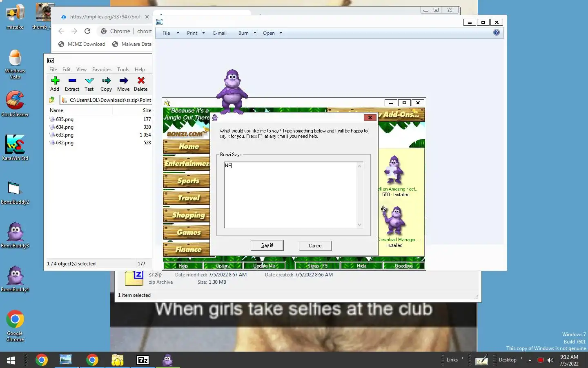The image size is (588, 368).
Task: Click Travel on Bonzi sidebar
Action: [186, 198]
